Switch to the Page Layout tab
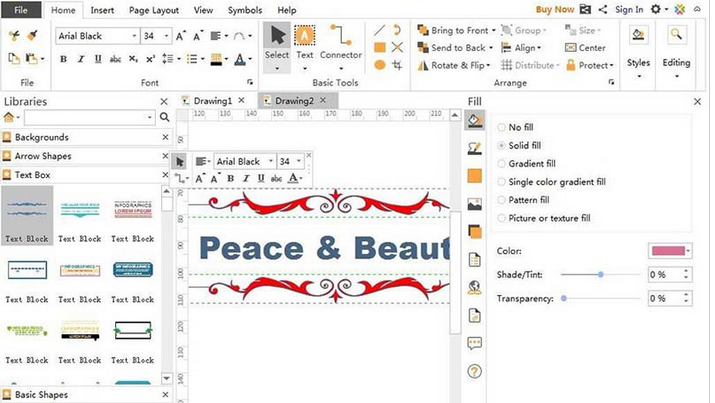Image resolution: width=715 pixels, height=403 pixels. (x=154, y=10)
